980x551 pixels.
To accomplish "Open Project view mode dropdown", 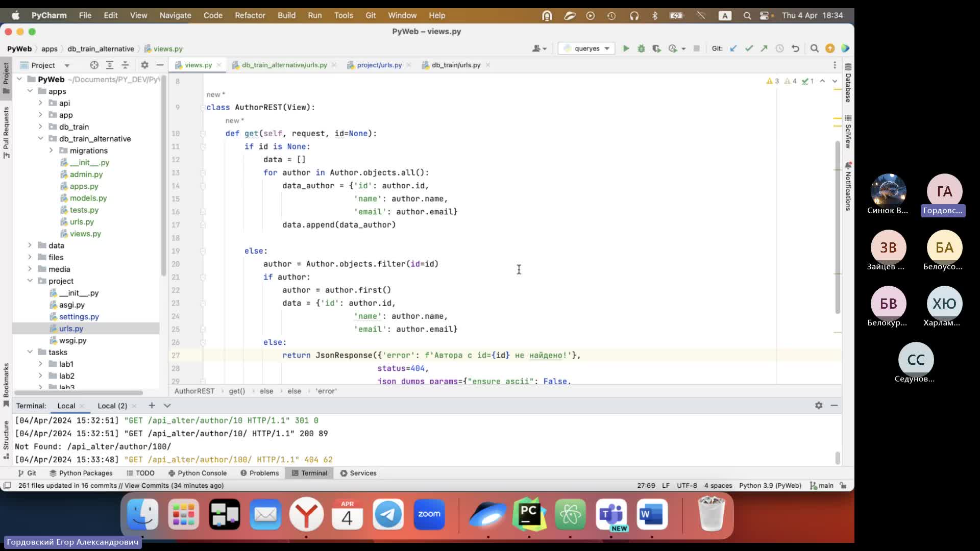I will 67,65.
